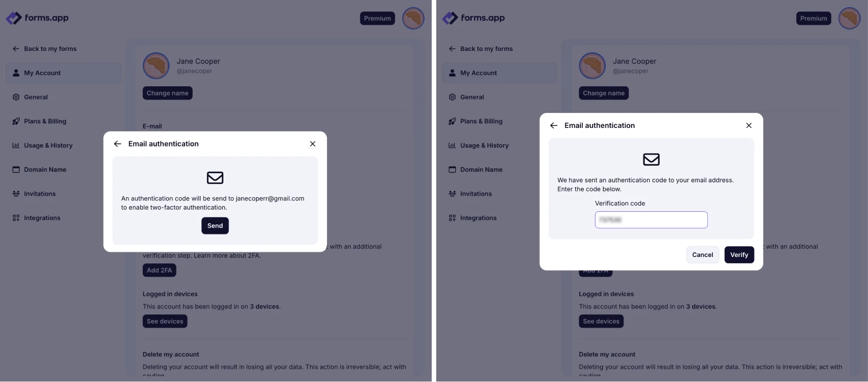Image resolution: width=868 pixels, height=382 pixels.
Task: Open profile avatar menu in the right screenshot
Action: point(849,19)
